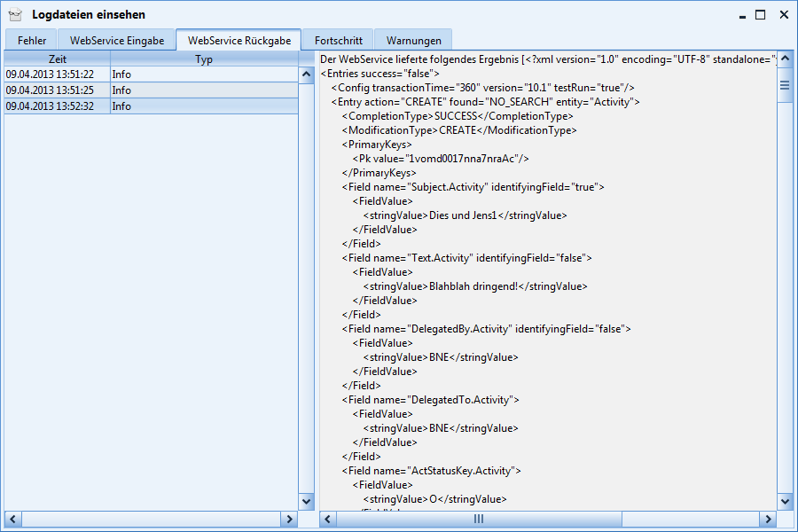Select the log entry from 13:51:22
Image resolution: width=798 pixels, height=532 pixels.
click(56, 74)
